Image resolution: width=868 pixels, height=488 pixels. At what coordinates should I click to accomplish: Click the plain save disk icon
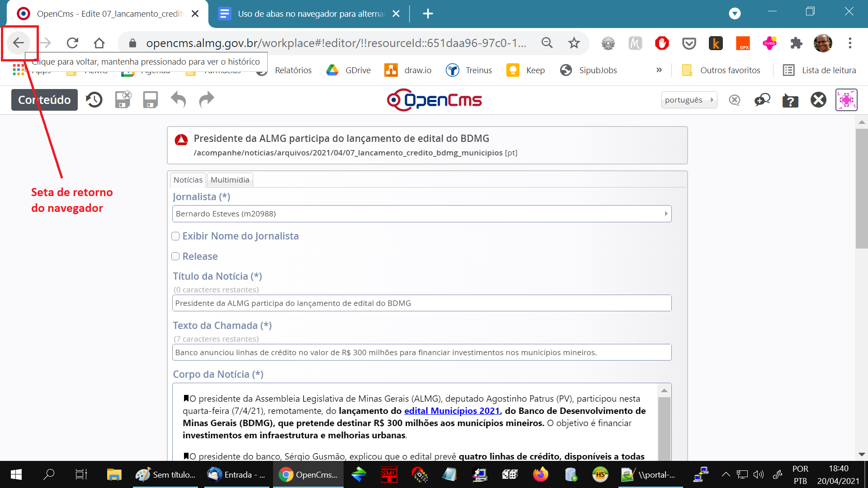tap(150, 100)
